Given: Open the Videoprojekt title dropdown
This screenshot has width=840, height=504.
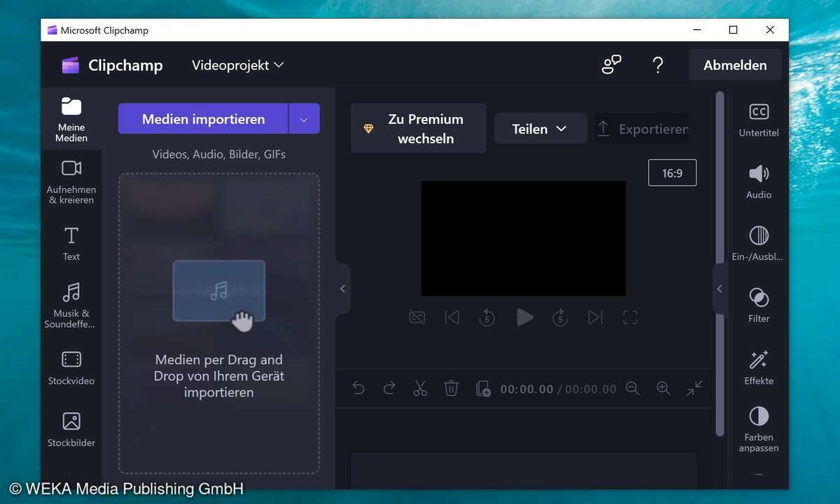Looking at the screenshot, I should (x=238, y=65).
